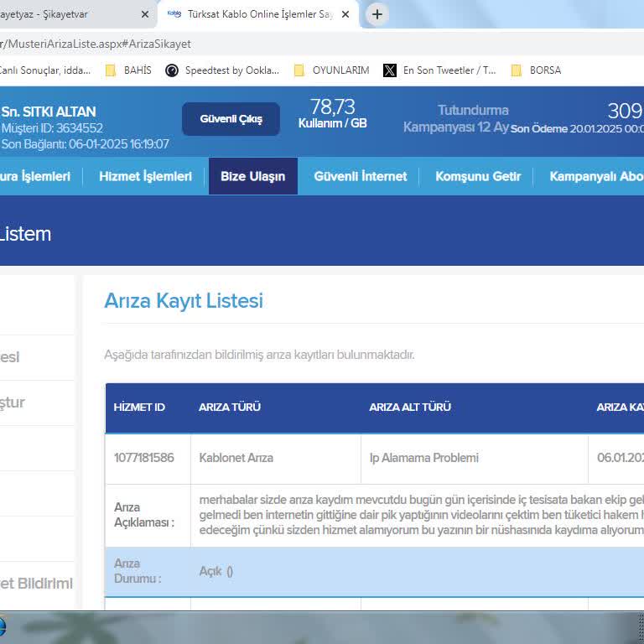Open the Güvenli İnternet menu

coord(361,176)
